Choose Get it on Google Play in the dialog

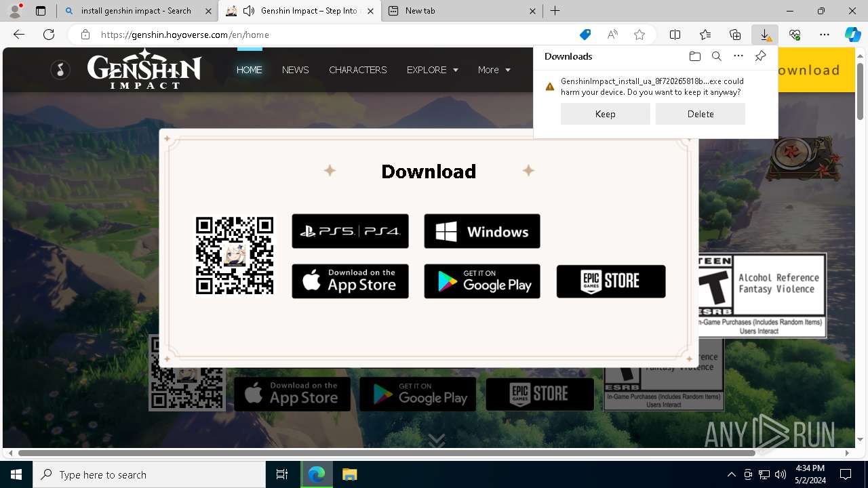(482, 281)
